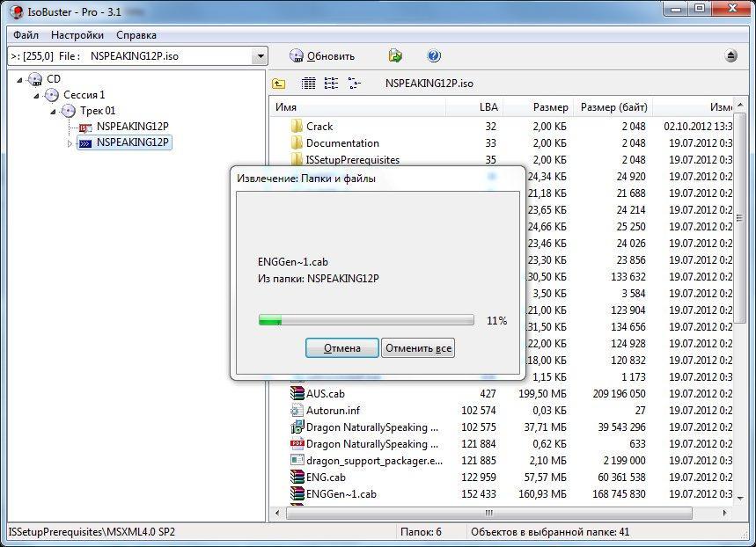Select the ENG.cab file name
This screenshot has height=547, width=756.
(x=326, y=478)
